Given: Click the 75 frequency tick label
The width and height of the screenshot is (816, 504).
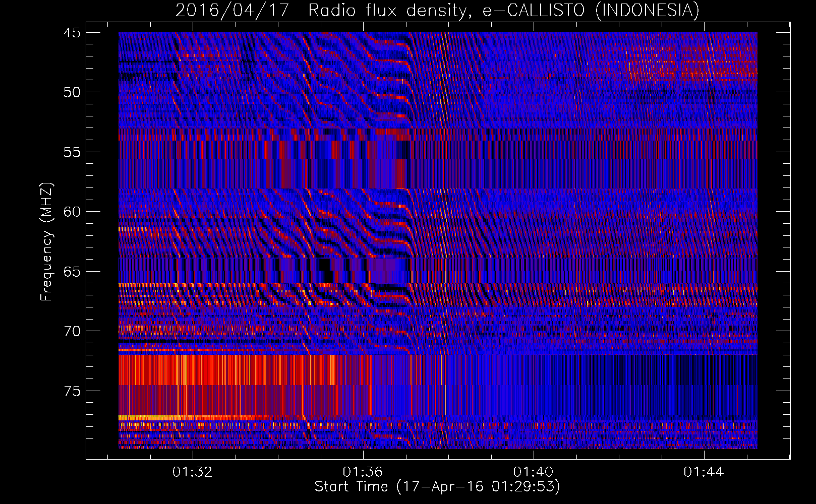Looking at the screenshot, I should pyautogui.click(x=72, y=391).
